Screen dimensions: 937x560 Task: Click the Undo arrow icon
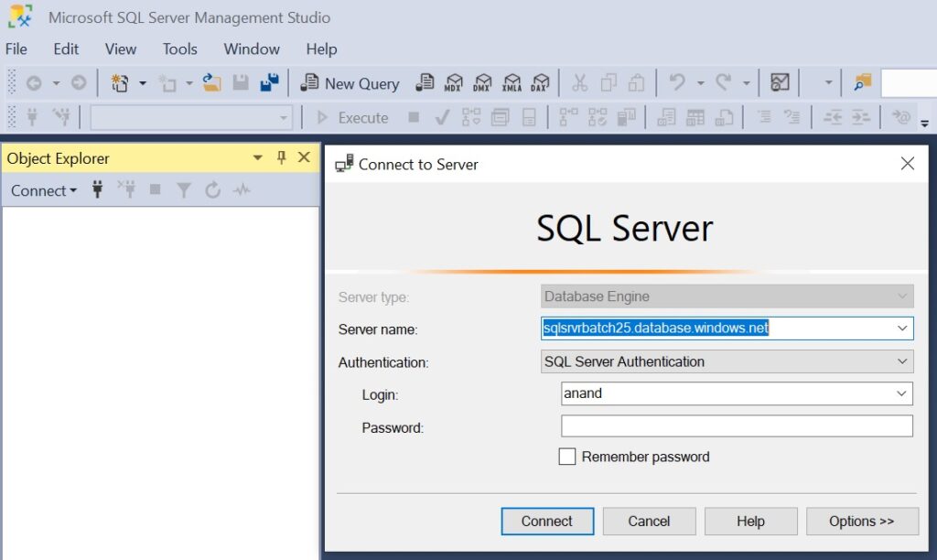[677, 81]
